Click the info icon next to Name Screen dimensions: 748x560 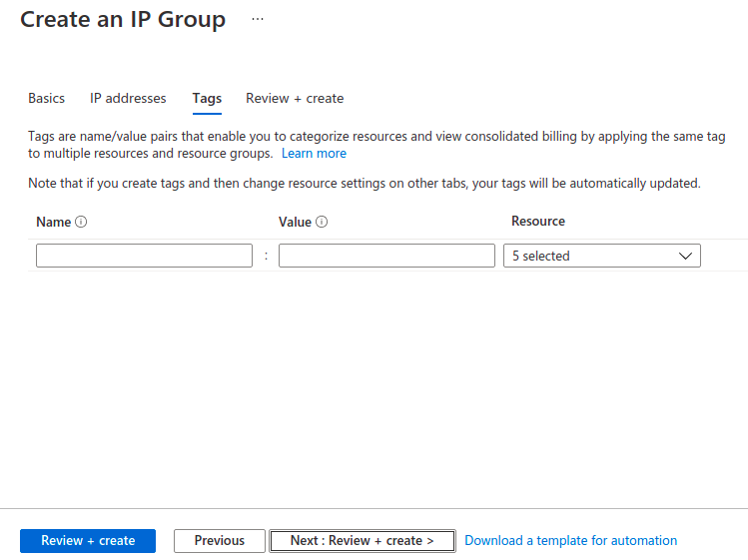pyautogui.click(x=82, y=223)
